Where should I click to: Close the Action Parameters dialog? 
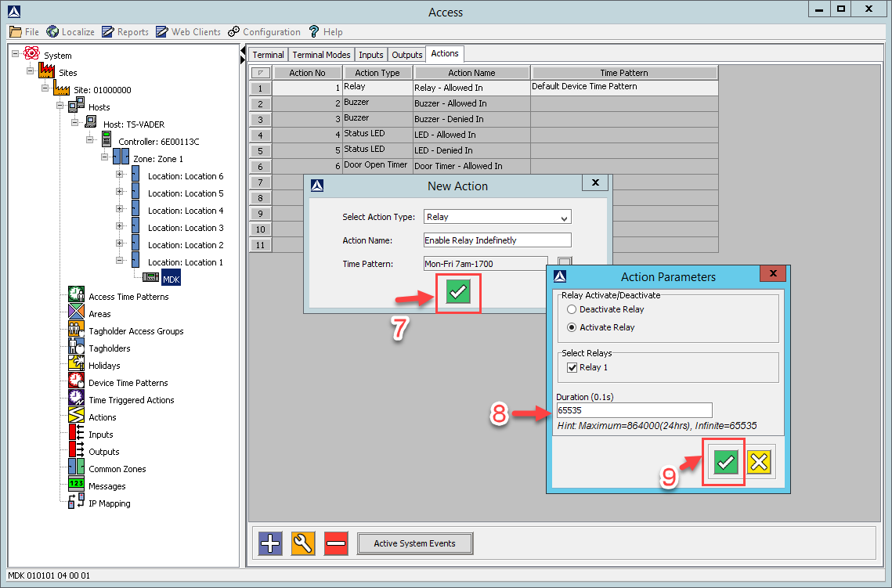coord(773,273)
